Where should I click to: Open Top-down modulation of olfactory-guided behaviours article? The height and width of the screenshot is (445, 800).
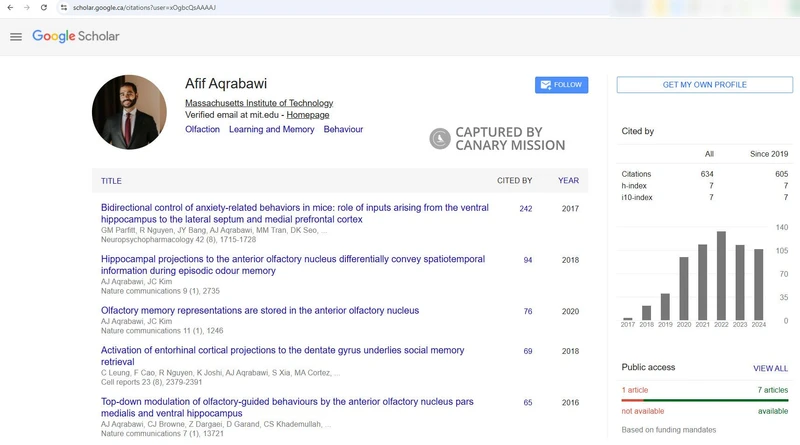287,407
